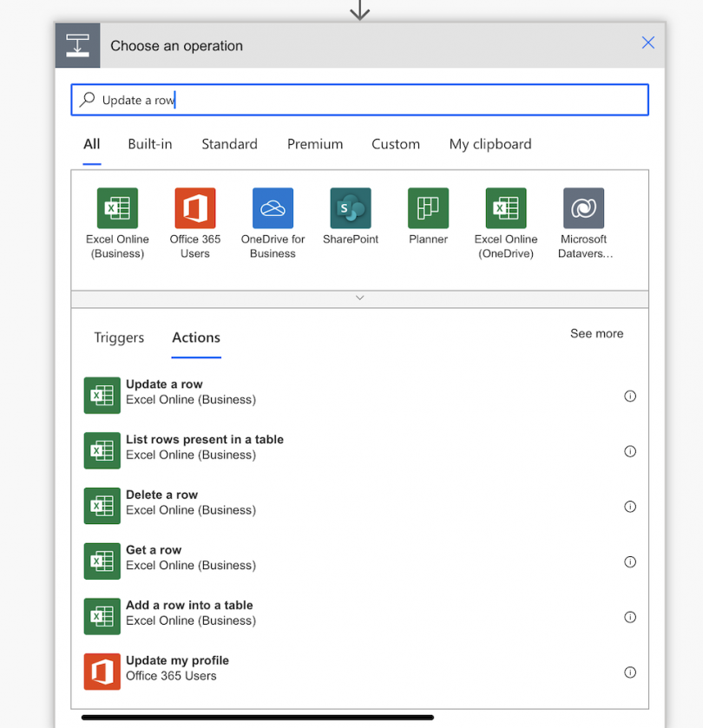Click See more to show additional actions
The image size is (703, 728).
click(x=596, y=333)
